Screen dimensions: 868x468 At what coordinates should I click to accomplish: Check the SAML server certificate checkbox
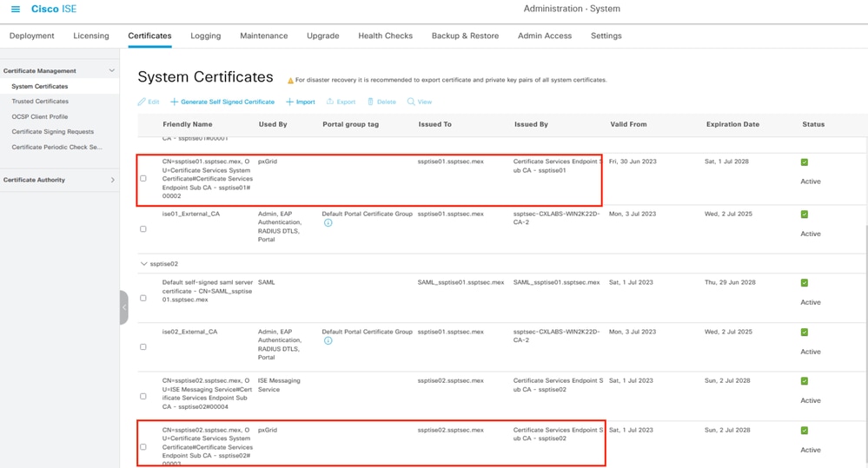click(x=143, y=298)
